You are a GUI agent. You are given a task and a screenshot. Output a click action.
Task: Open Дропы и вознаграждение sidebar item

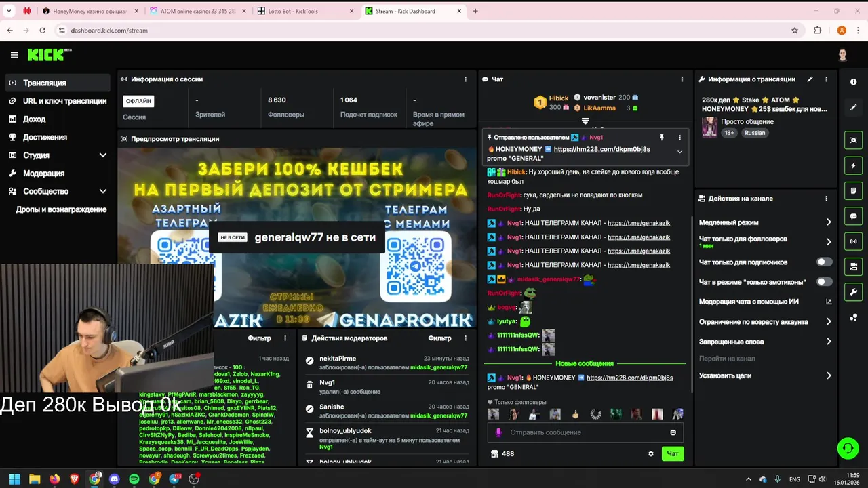(61, 209)
